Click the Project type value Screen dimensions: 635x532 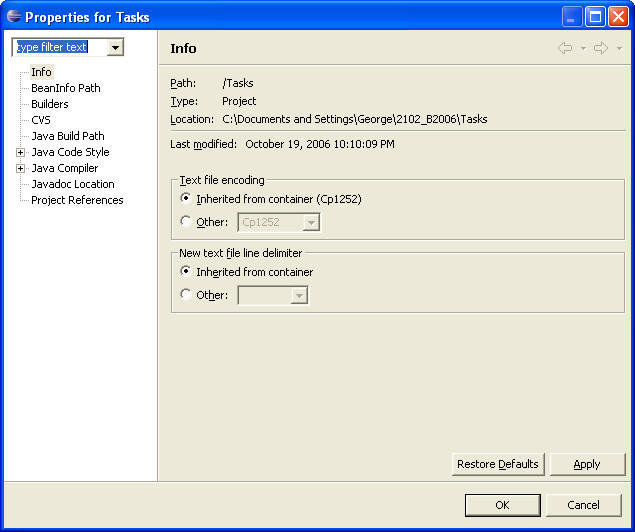click(239, 101)
